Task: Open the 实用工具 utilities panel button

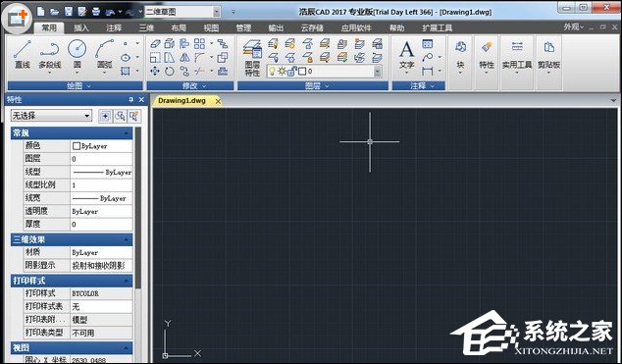Action: [x=517, y=58]
